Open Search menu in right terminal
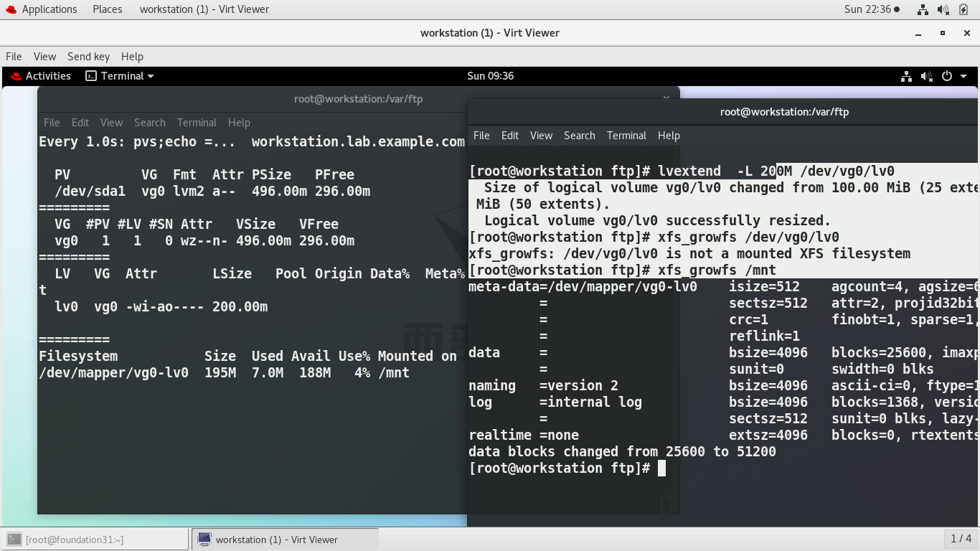The width and height of the screenshot is (980, 551). click(579, 136)
